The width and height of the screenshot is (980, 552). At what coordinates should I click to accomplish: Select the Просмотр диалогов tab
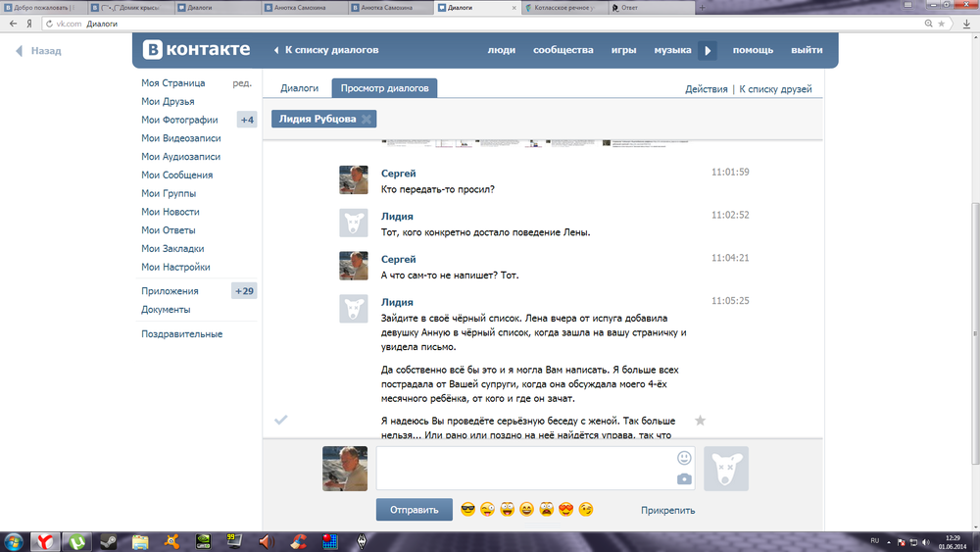click(x=384, y=88)
